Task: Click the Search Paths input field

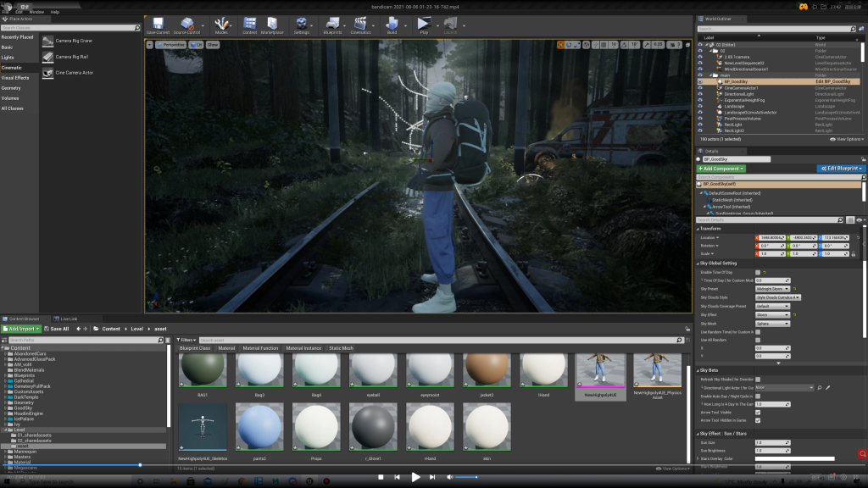Action: 86,341
